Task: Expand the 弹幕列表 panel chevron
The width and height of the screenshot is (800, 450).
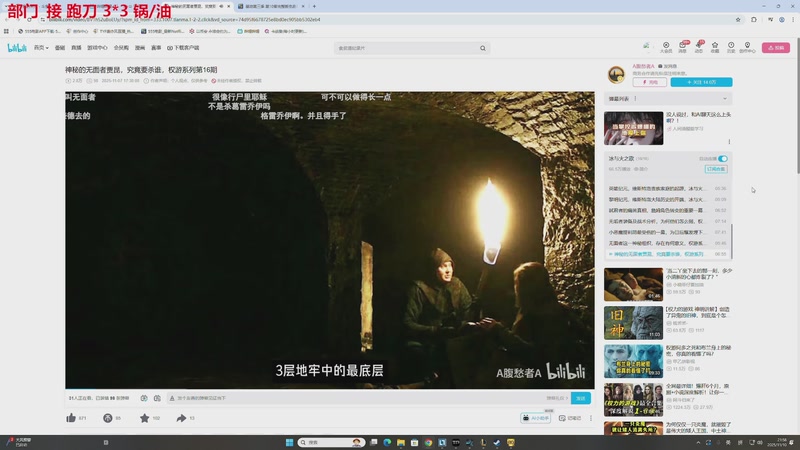Action: point(724,98)
